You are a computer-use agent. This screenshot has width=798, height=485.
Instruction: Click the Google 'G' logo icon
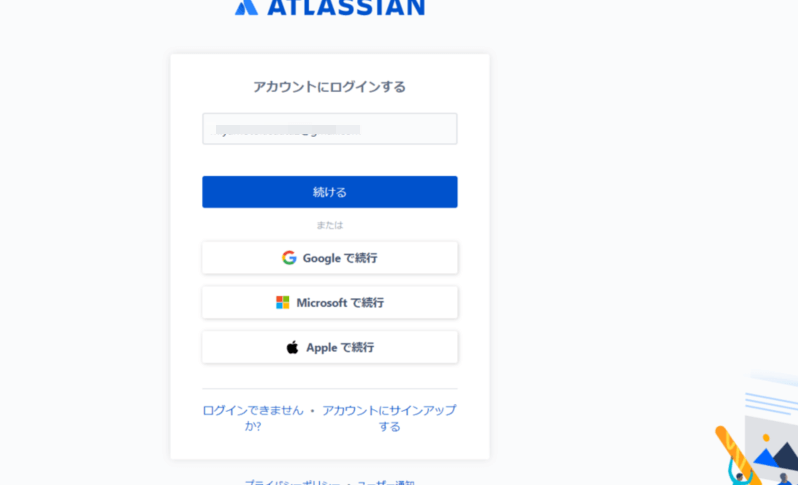click(x=289, y=258)
